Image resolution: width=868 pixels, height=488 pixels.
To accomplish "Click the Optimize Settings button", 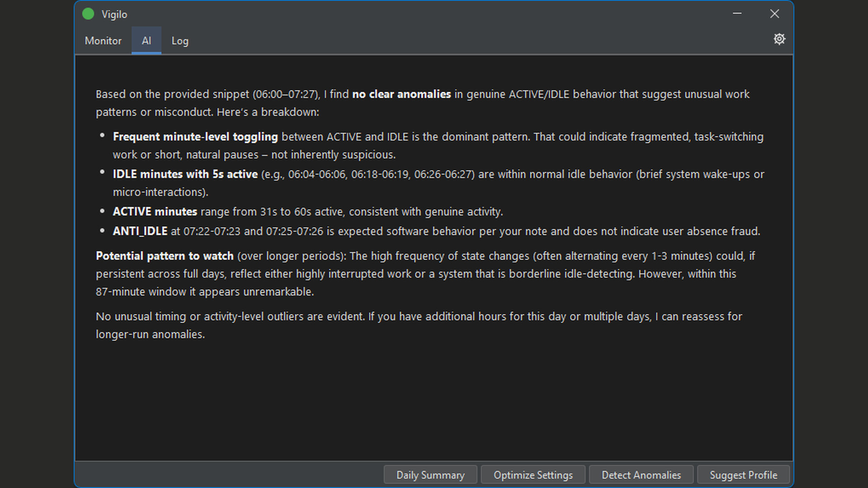I will 533,475.
